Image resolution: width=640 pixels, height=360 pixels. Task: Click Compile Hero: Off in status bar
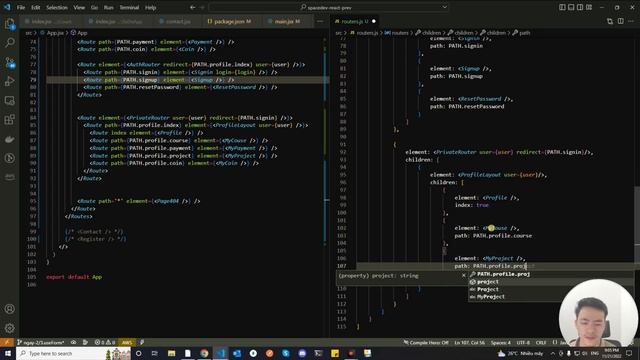[x=426, y=342]
